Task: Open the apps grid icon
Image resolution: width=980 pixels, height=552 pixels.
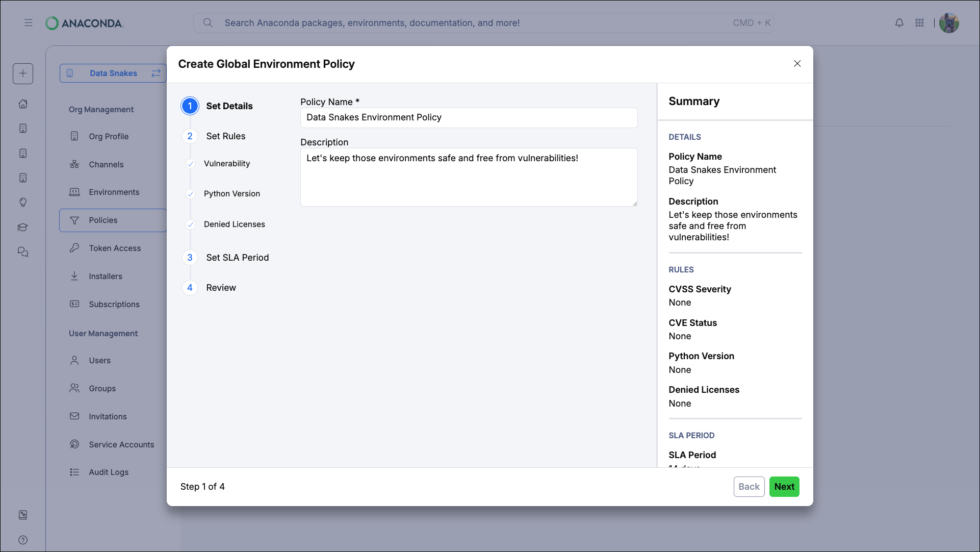Action: point(920,23)
